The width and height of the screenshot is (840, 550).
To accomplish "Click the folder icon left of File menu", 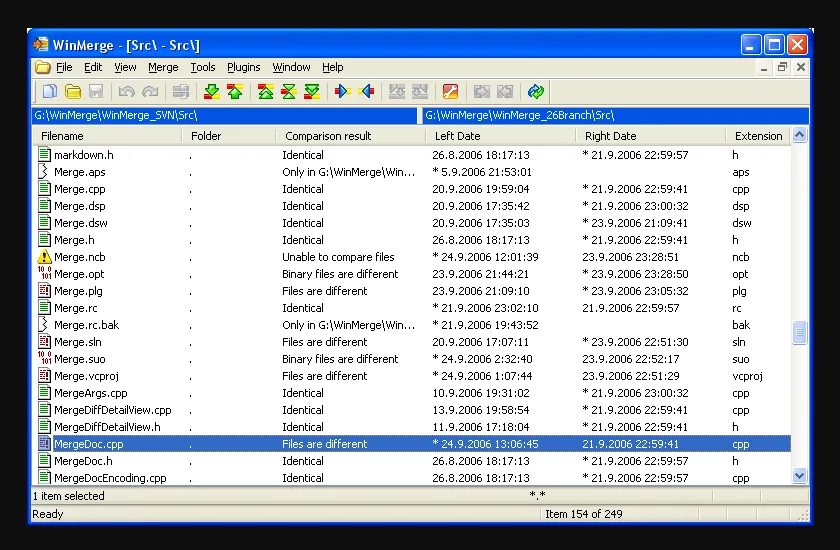I will coord(42,67).
